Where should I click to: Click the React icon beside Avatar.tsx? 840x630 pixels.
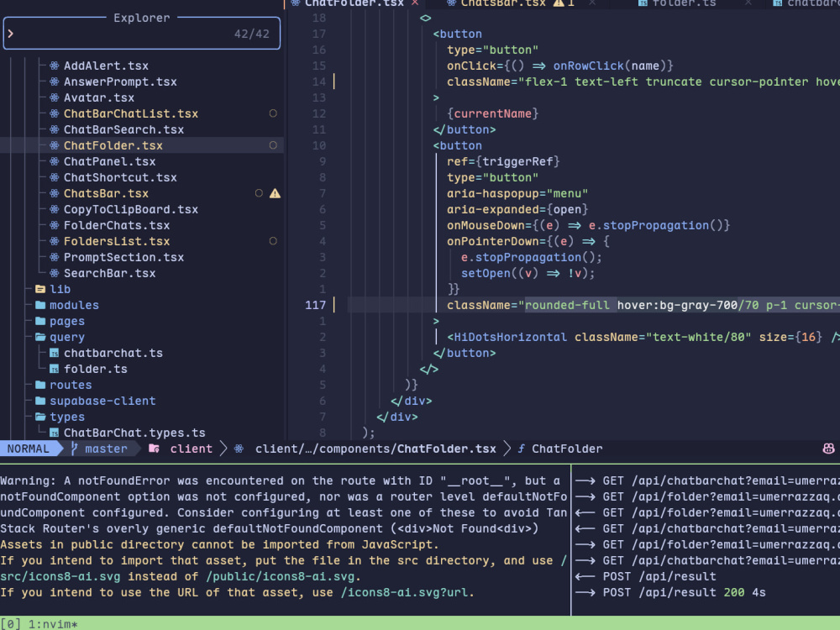54,98
